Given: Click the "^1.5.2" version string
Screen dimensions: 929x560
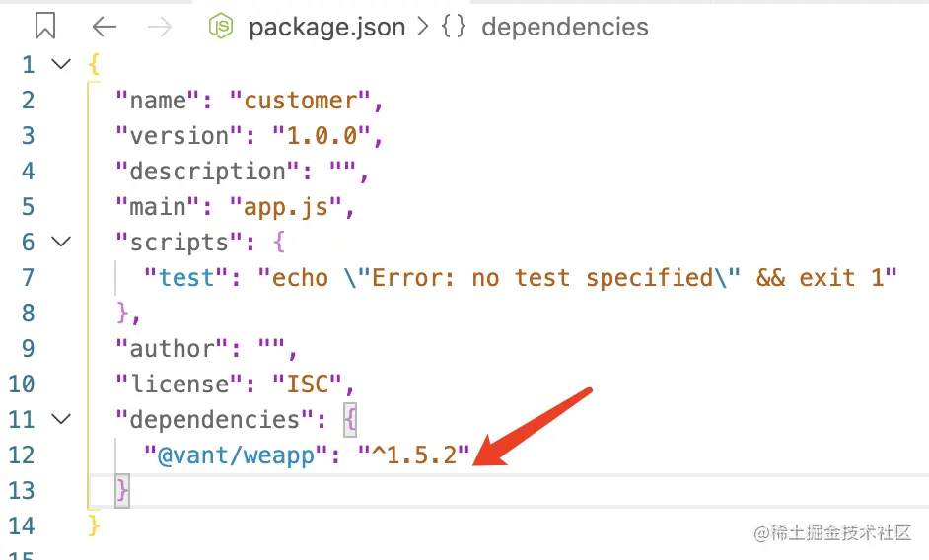Looking at the screenshot, I should [x=413, y=455].
